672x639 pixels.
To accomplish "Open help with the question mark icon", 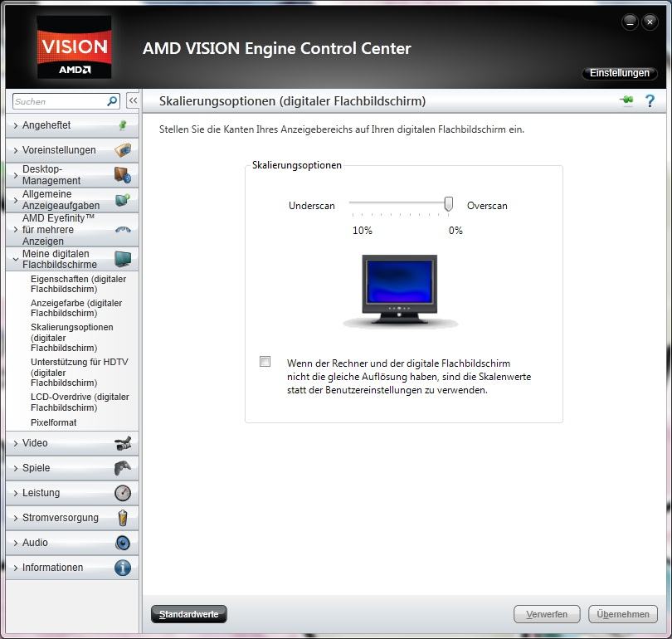I will [x=650, y=101].
